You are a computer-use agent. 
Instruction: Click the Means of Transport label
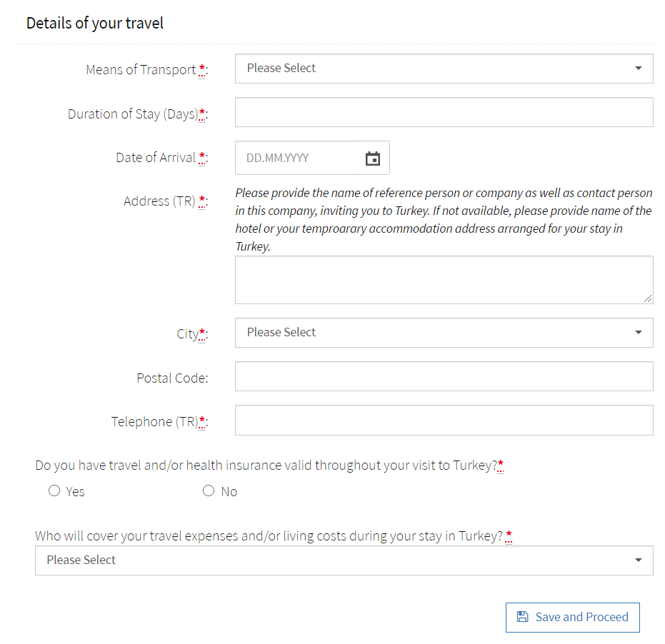pyautogui.click(x=141, y=70)
